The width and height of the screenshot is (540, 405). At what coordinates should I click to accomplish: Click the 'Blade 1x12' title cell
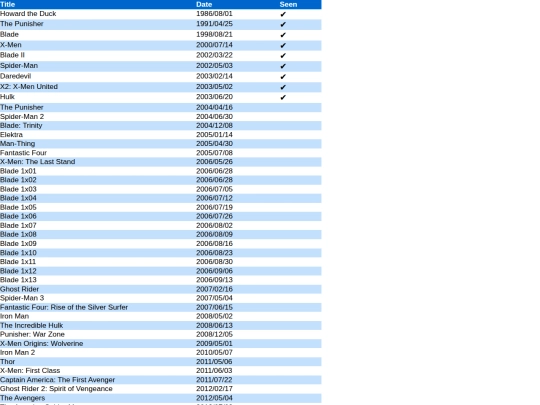point(18,271)
